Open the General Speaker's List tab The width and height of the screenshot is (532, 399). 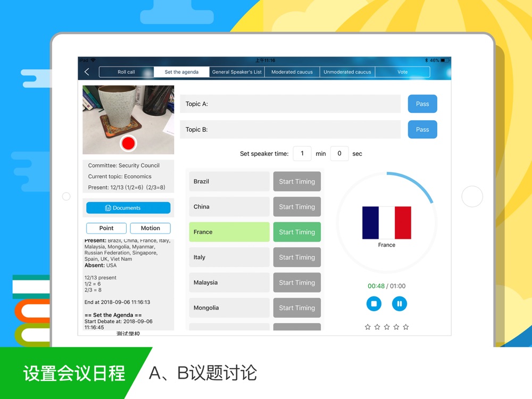237,72
